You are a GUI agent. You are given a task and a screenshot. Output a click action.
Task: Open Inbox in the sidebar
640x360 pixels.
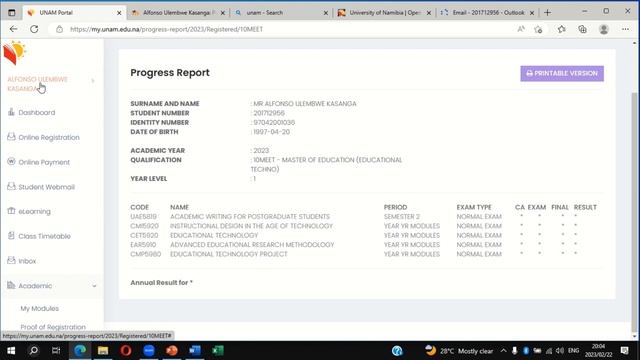(x=27, y=261)
